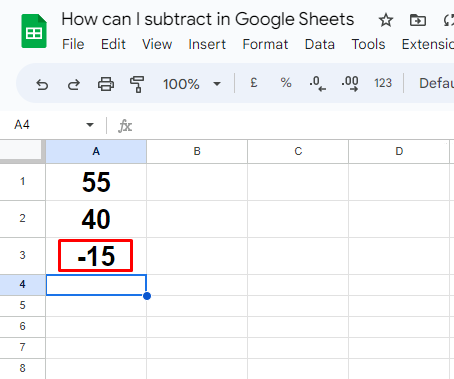Click the undo arrow icon
The height and width of the screenshot is (379, 454).
click(42, 85)
